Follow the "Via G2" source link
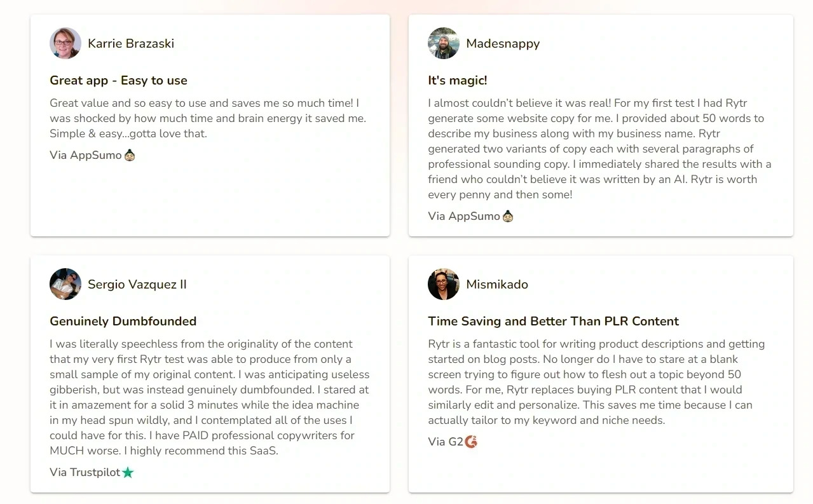 [x=446, y=442]
